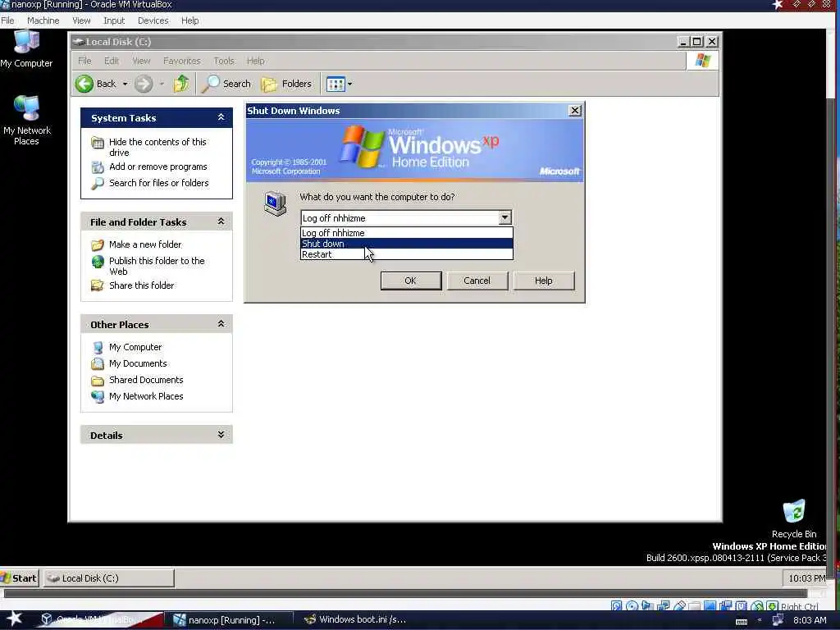Click host clock showing 8:03 AM
Viewport: 840px width, 630px height.
pos(810,620)
